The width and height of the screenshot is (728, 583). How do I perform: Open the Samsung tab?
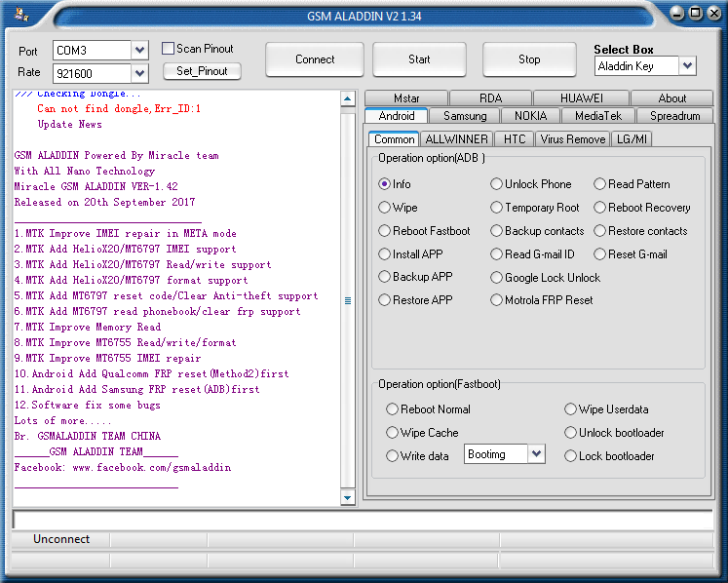(x=465, y=116)
